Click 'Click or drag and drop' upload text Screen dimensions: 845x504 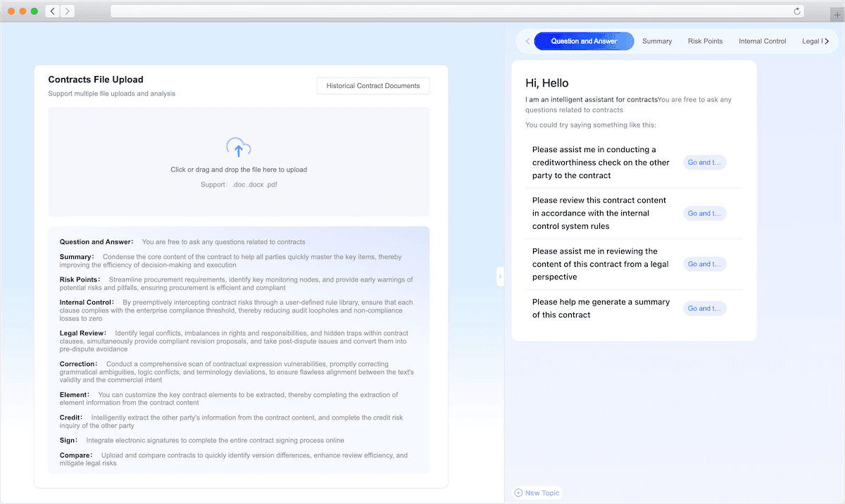tap(239, 170)
